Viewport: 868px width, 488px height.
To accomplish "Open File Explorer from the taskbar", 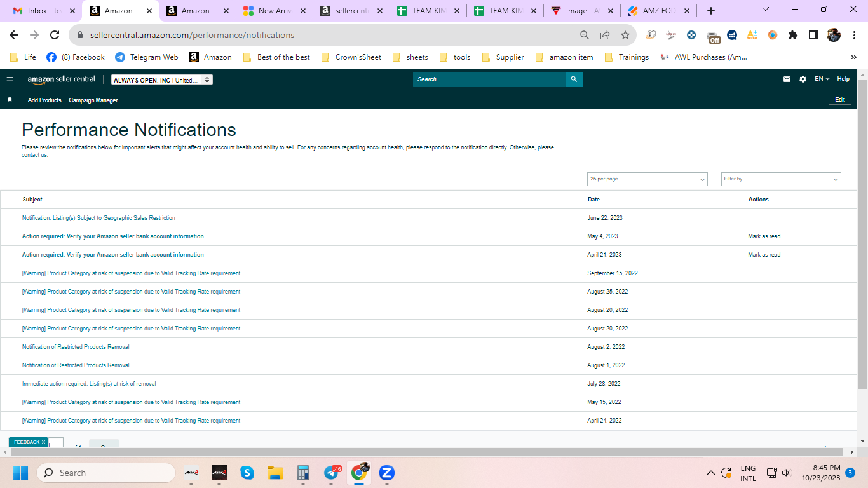I will point(275,473).
